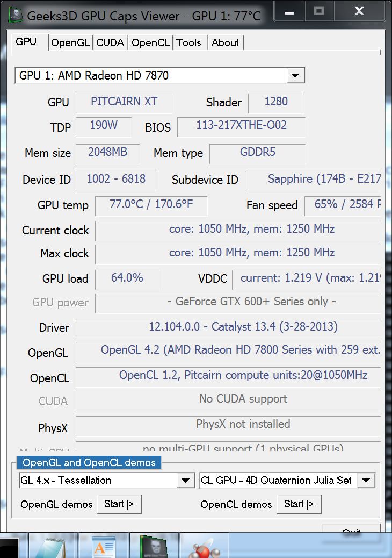
Task: Click the GPU Caps Viewer taskbar icon
Action: 154,546
